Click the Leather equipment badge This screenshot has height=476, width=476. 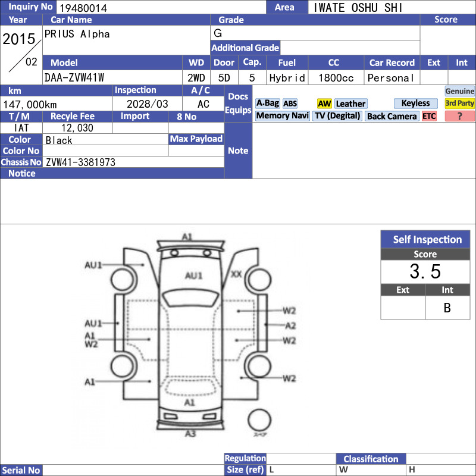[x=350, y=104]
